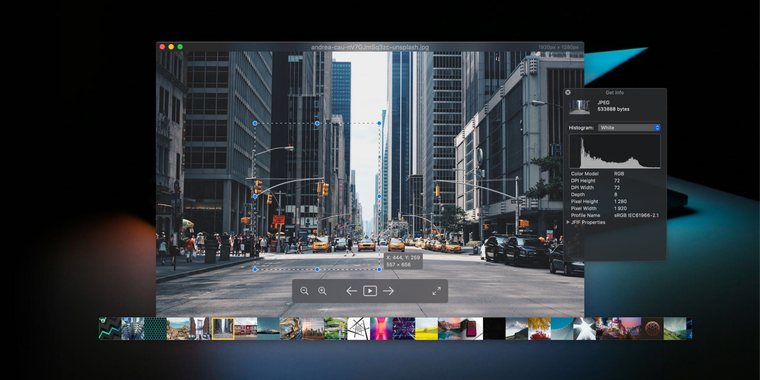Screen dimensions: 760x380
Task: Select the yellow-outlined street thumbnail
Action: (223, 329)
